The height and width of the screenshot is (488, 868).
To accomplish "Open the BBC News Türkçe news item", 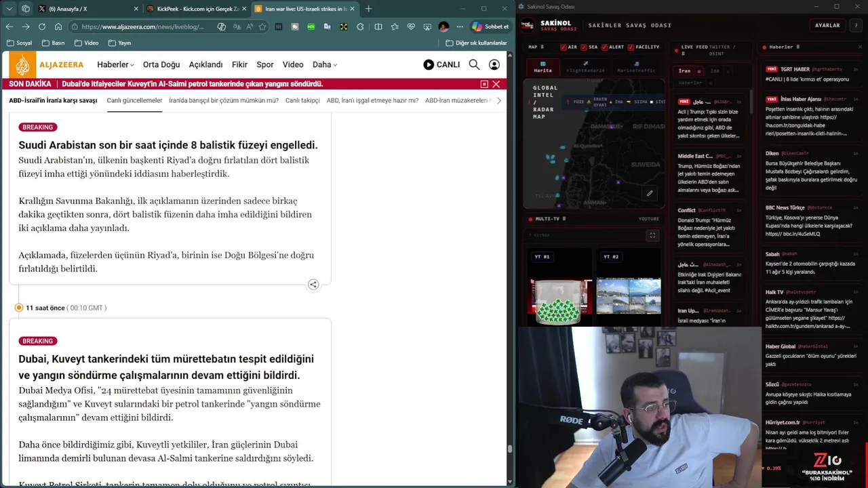I will [811, 221].
